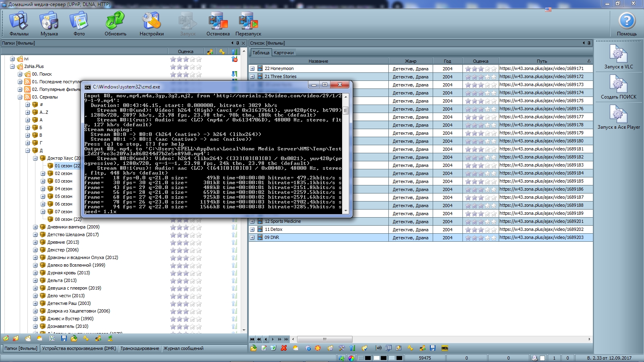Collapse the ZoNa.Plus tree node

click(12, 67)
